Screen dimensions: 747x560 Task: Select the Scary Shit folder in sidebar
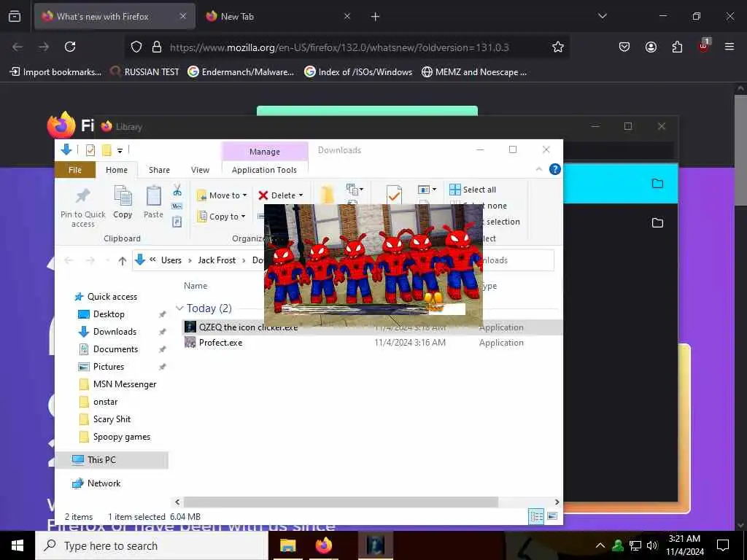[112, 419]
